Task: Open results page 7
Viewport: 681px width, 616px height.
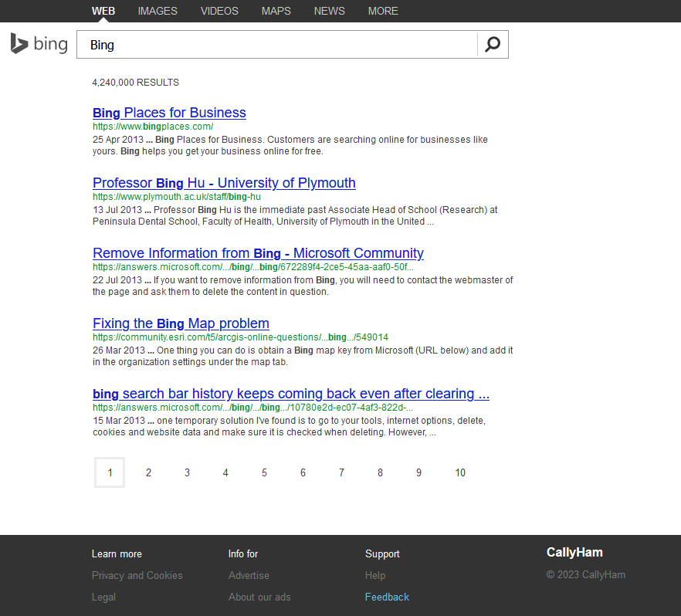Action: 341,472
